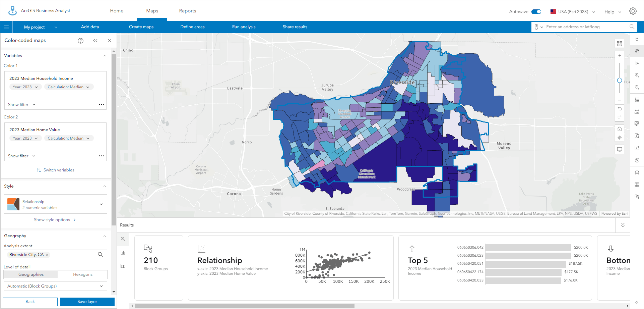Open the map legend panel
The height and width of the screenshot is (309, 644).
(x=637, y=100)
